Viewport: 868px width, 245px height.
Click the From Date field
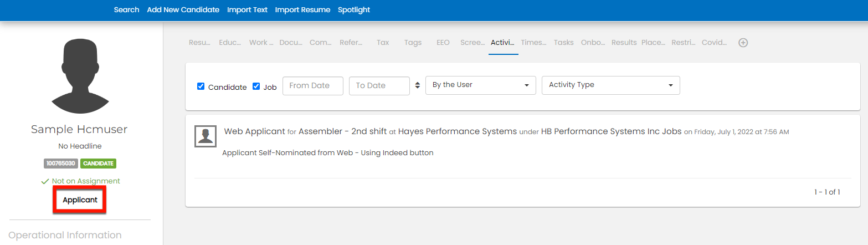[313, 85]
